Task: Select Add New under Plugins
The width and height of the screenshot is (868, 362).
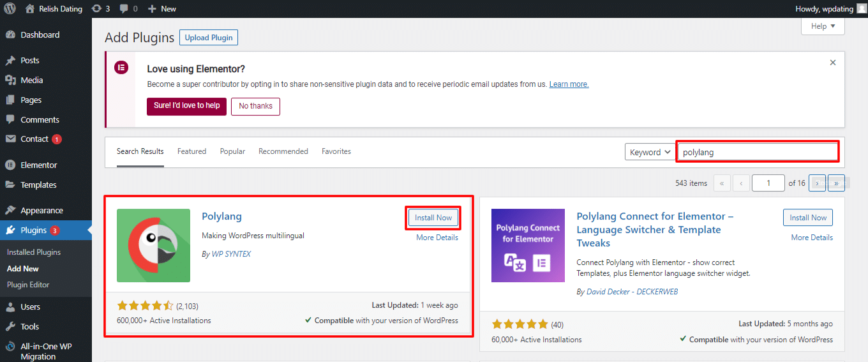Action: (23, 269)
